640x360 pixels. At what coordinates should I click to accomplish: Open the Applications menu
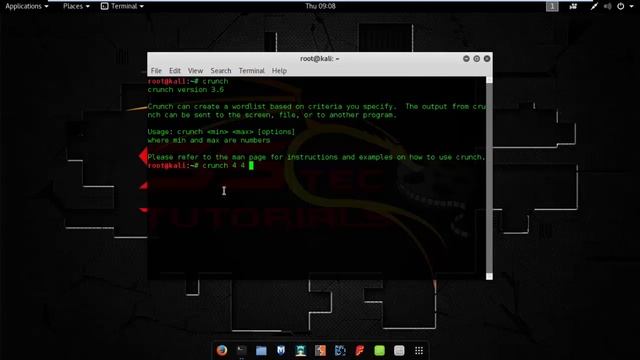pyautogui.click(x=27, y=6)
